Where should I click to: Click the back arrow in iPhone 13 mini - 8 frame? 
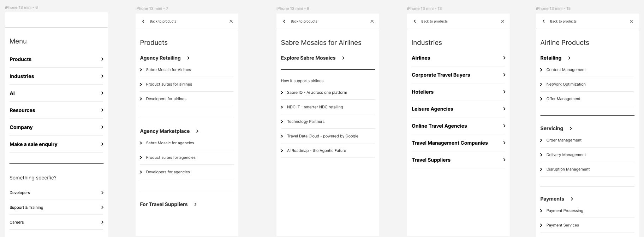click(284, 21)
